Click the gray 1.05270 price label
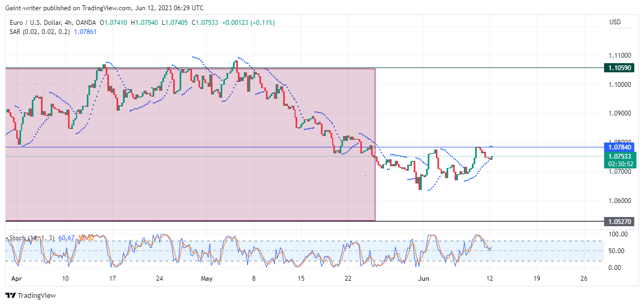Screen dimensions: 644x305 (x=619, y=221)
